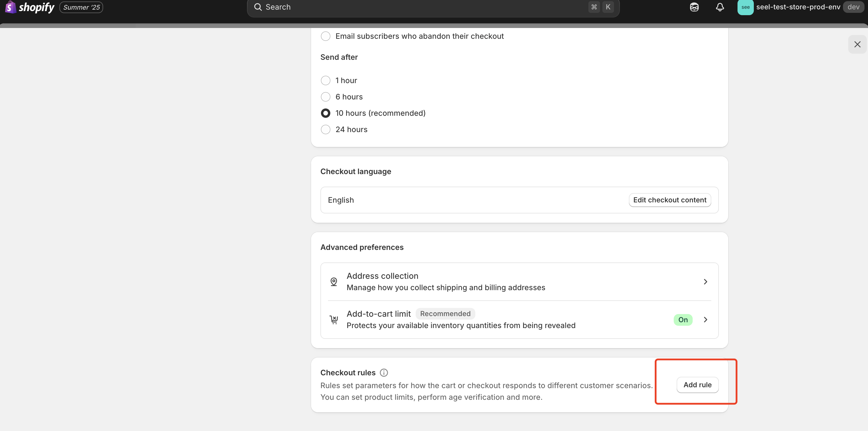
Task: Expand Add-to-cart limit chevron
Action: coord(705,319)
